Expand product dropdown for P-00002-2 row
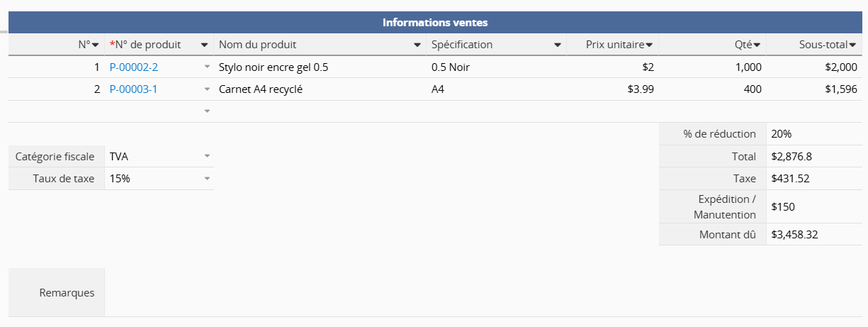Screen dimensions: 868x327 [207, 67]
